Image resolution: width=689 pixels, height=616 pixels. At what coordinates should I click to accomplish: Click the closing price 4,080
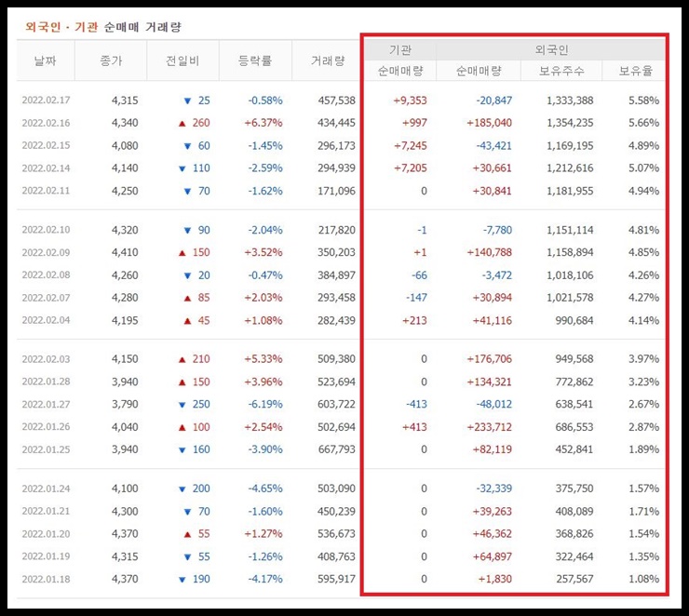125,146
